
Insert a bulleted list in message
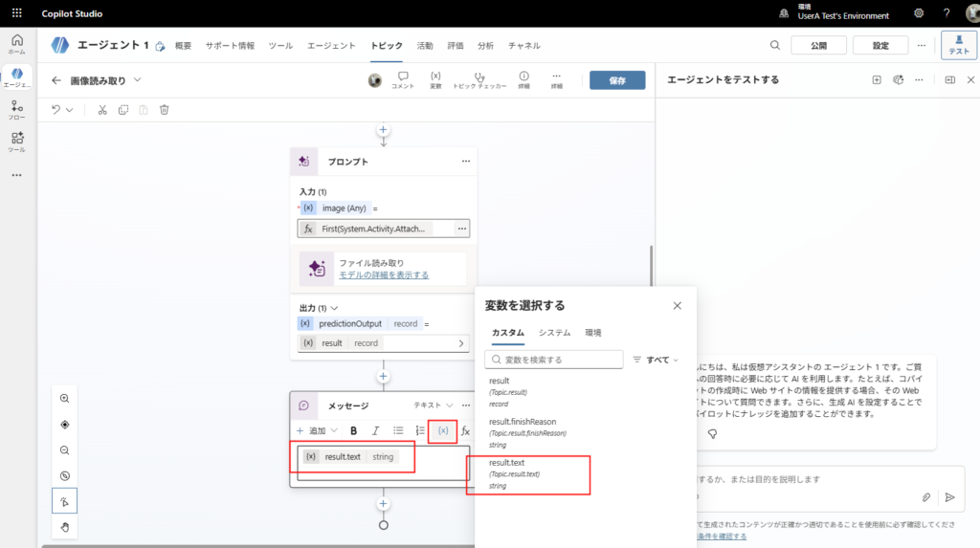(x=398, y=430)
